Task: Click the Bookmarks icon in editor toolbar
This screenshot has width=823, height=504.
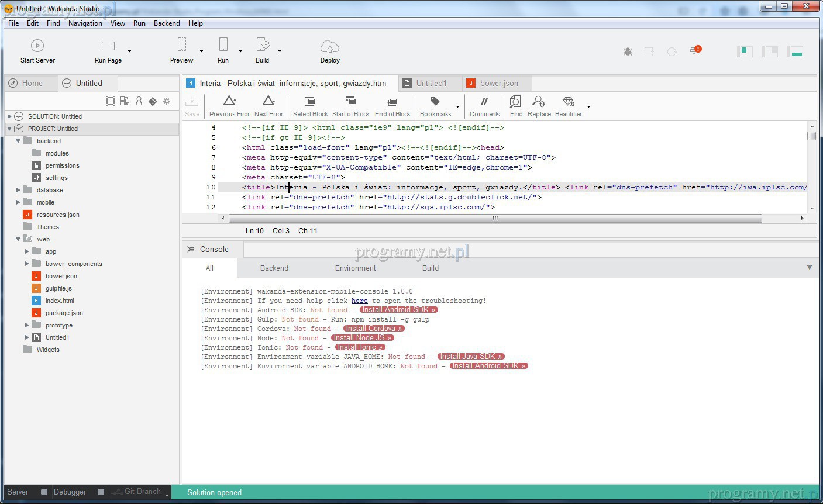Action: [435, 102]
